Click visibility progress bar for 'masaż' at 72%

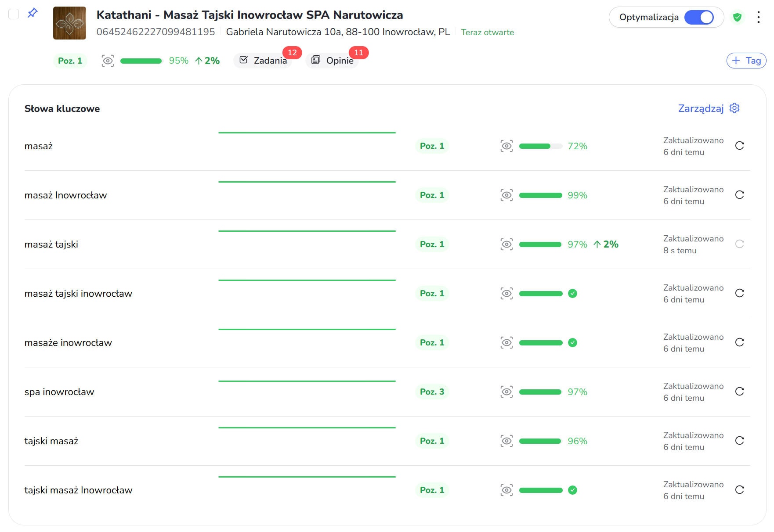(540, 146)
